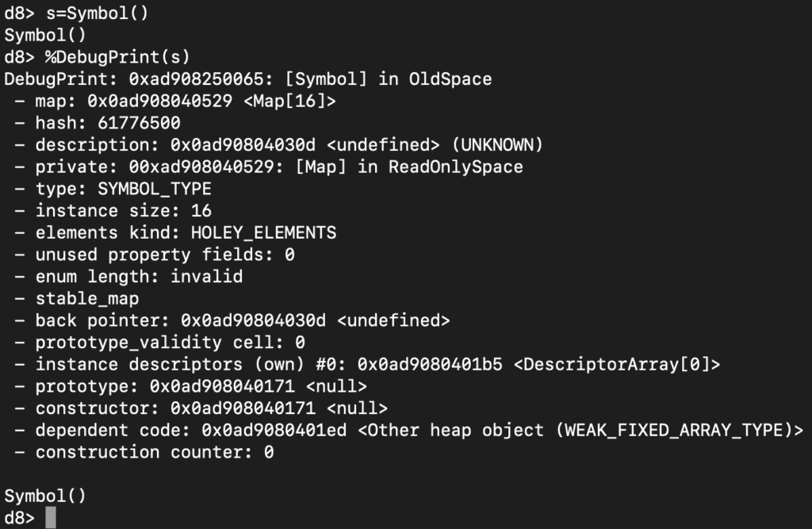Click the s=Symbol() command text
Image resolution: width=812 pixels, height=529 pixels.
pyautogui.click(x=103, y=13)
